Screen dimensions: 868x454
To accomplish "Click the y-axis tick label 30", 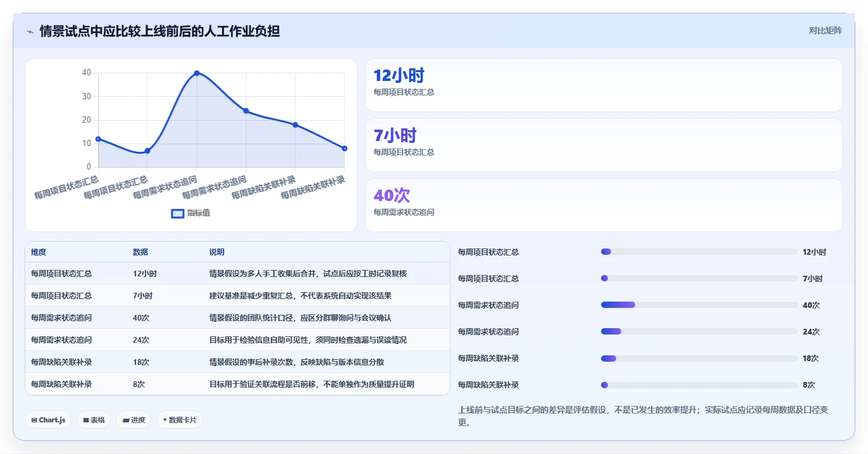I will pyautogui.click(x=87, y=97).
